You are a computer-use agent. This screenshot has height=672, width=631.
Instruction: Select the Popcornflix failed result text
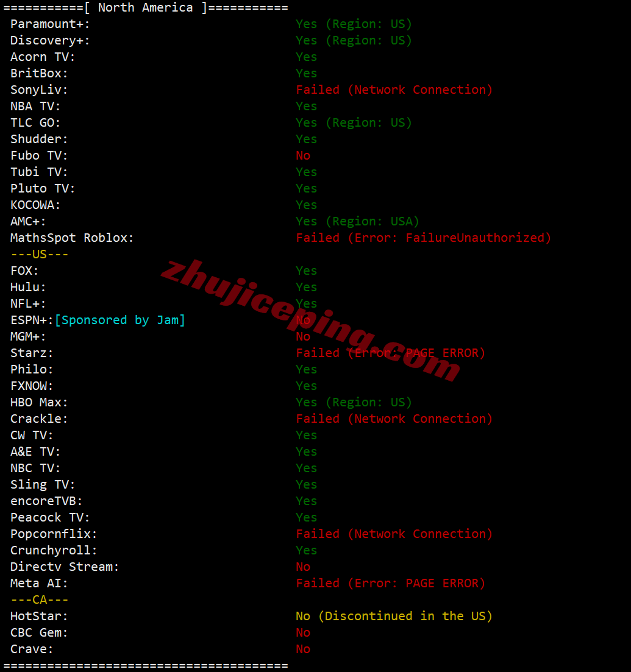(x=394, y=534)
